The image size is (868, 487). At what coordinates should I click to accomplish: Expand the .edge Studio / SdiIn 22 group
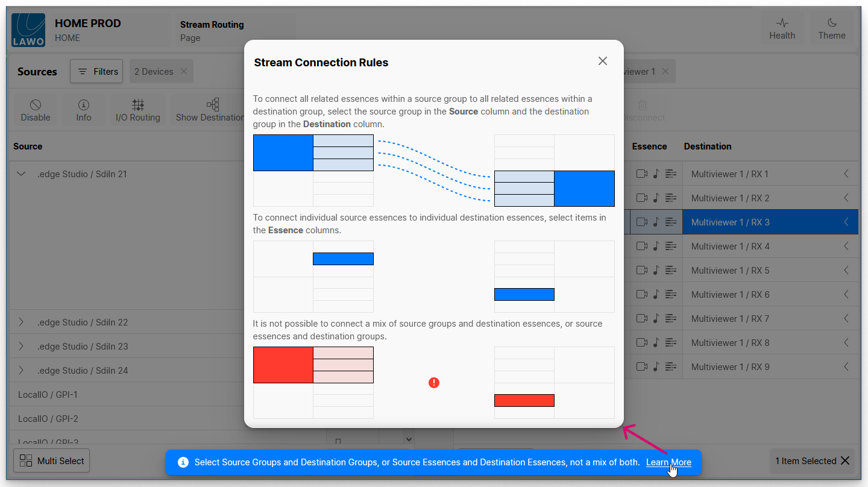(22, 322)
